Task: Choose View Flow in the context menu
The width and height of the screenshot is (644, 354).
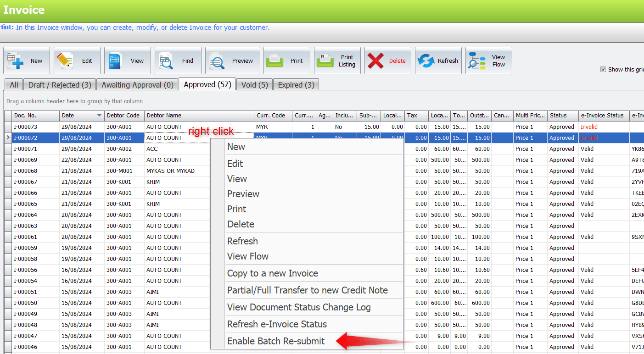Action: (307, 256)
